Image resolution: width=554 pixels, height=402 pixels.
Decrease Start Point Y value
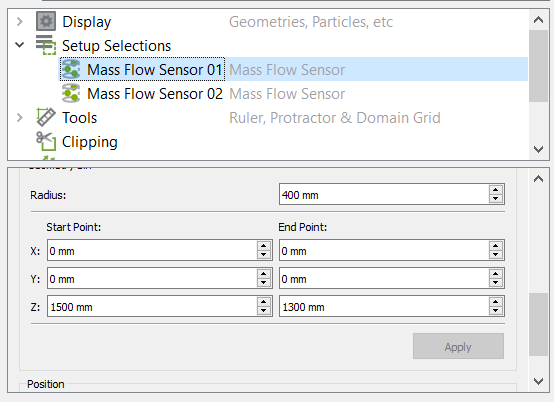pos(264,282)
